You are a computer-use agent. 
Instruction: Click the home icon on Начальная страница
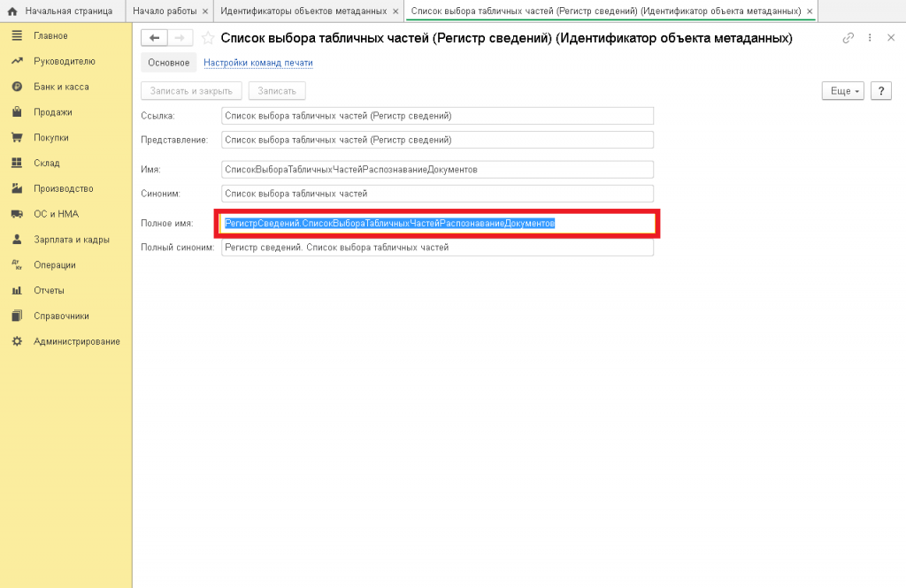pyautogui.click(x=12, y=11)
